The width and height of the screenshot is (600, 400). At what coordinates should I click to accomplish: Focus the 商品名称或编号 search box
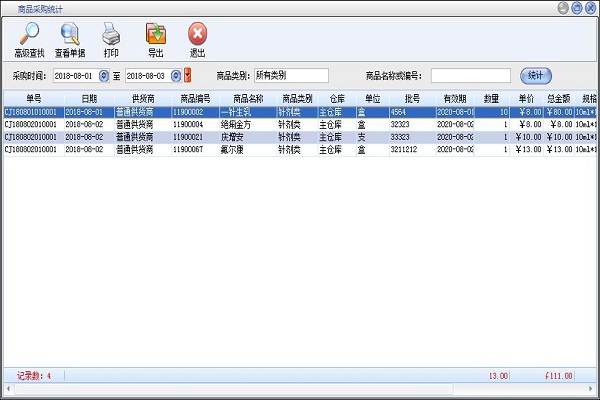[x=470, y=76]
